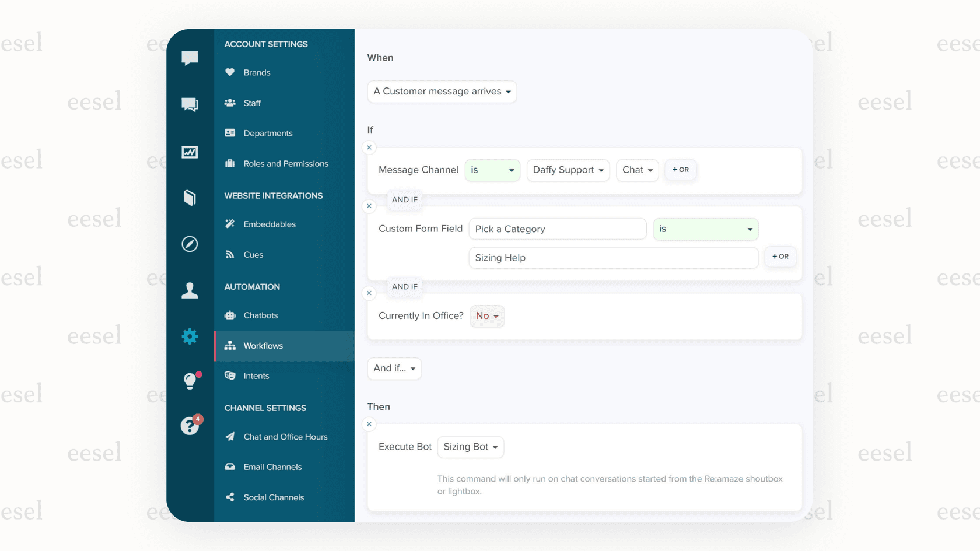Select Roles and Permissions under Account Settings
The height and width of the screenshot is (551, 980).
pyautogui.click(x=285, y=163)
